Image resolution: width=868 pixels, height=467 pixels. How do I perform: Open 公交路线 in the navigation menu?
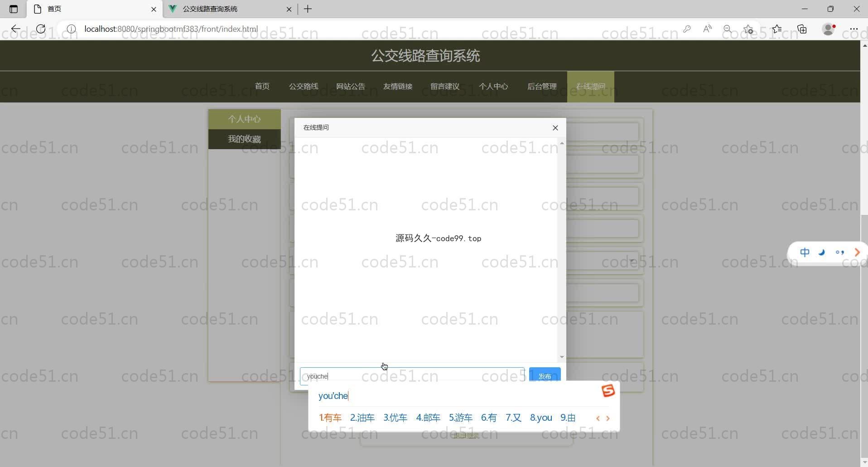(304, 87)
